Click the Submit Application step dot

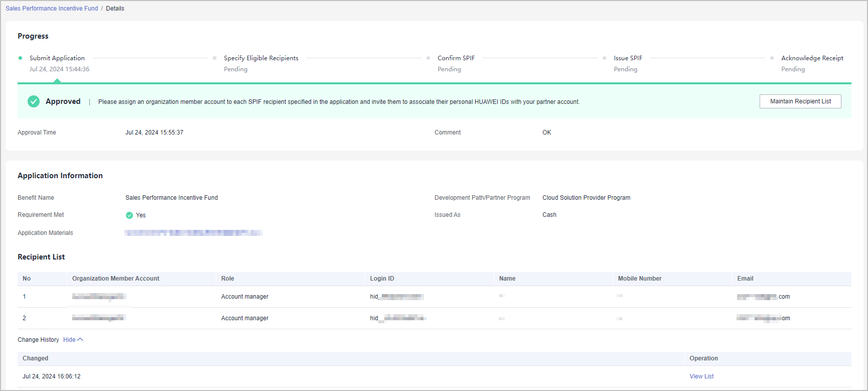pyautogui.click(x=20, y=58)
